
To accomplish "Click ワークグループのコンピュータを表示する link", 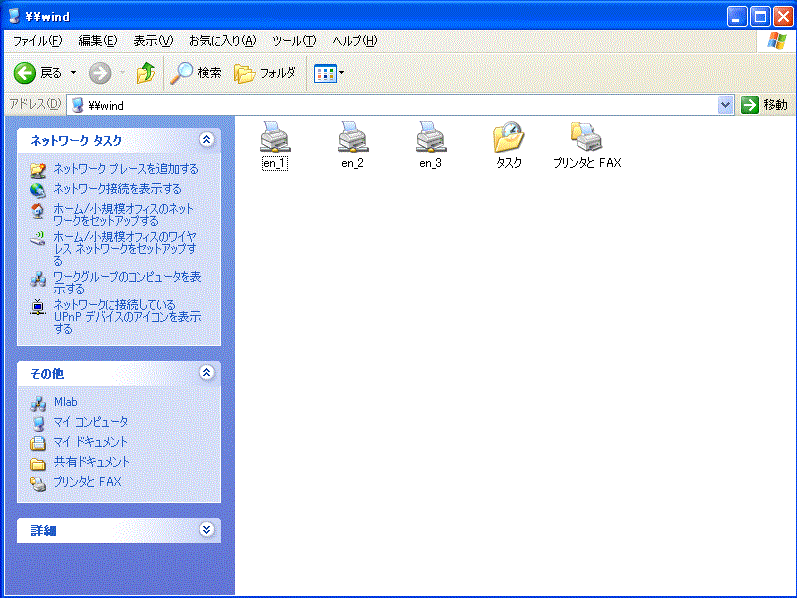I will coord(127,283).
